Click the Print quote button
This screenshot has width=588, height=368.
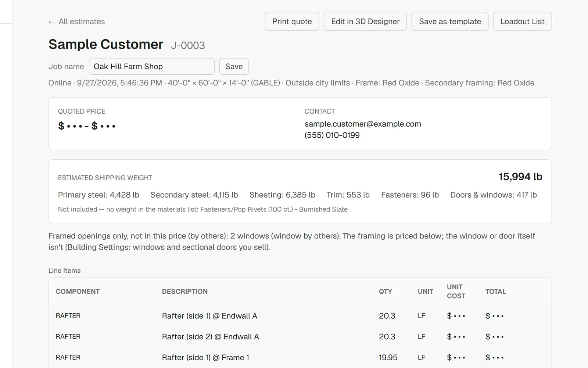point(292,21)
